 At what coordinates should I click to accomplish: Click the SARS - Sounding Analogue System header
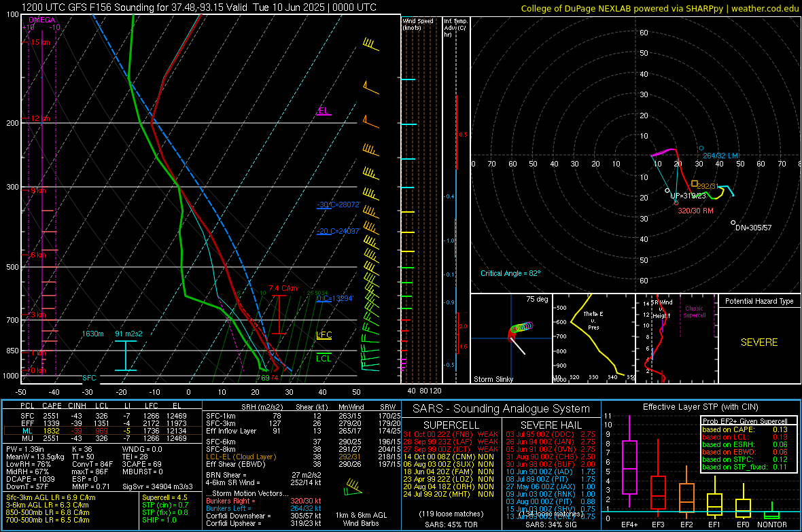click(x=502, y=409)
